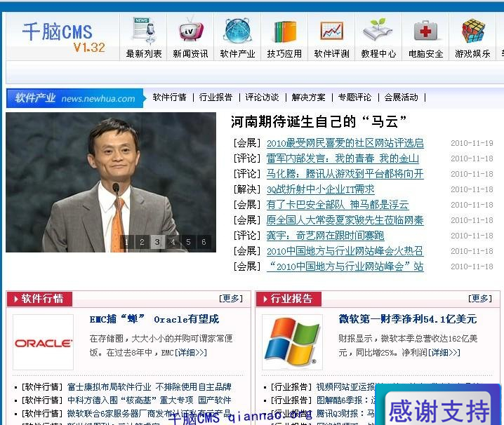Click the date 2010-11-19
504x425 pixels.
click(472, 143)
